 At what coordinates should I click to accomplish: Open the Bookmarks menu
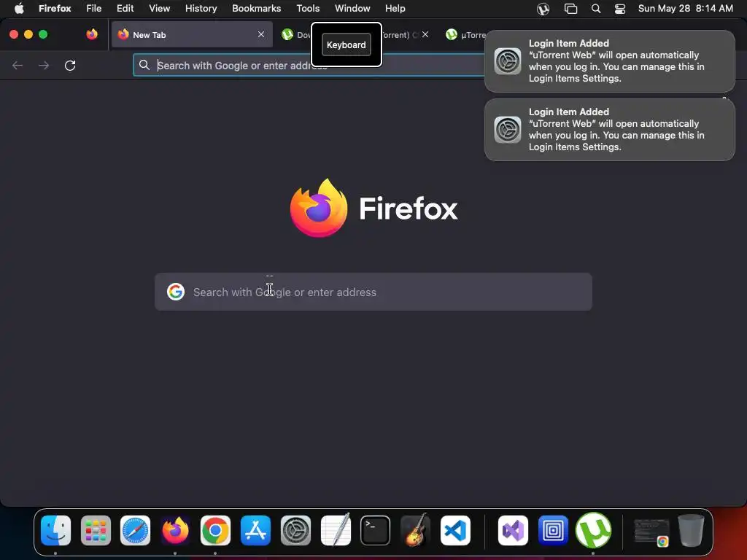(x=256, y=8)
